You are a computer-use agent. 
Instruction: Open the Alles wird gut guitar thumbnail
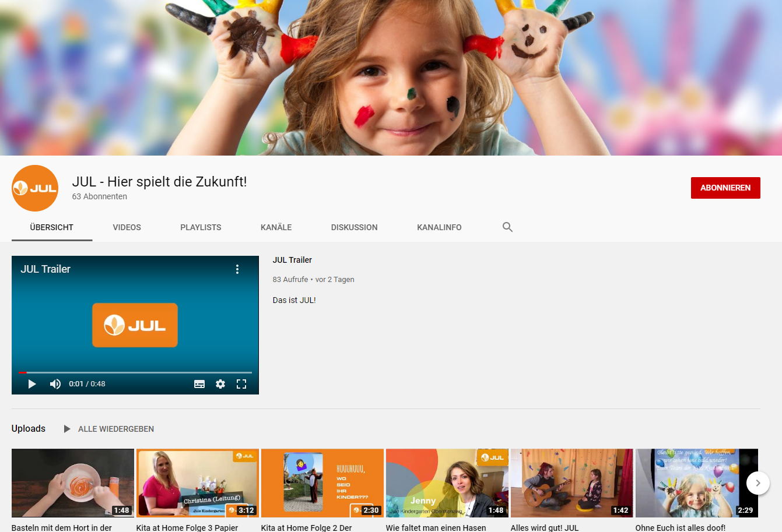point(572,483)
